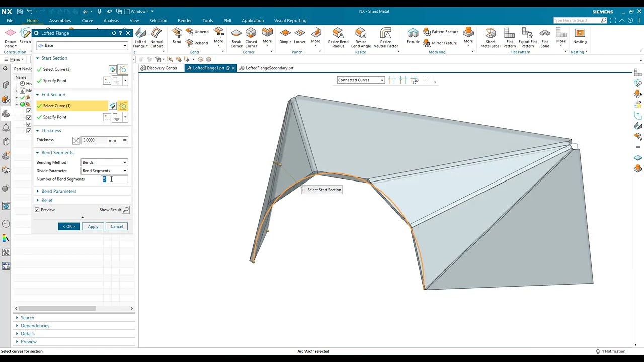
Task: Open Lofted Flange dialog help
Action: pyautogui.click(x=120, y=33)
